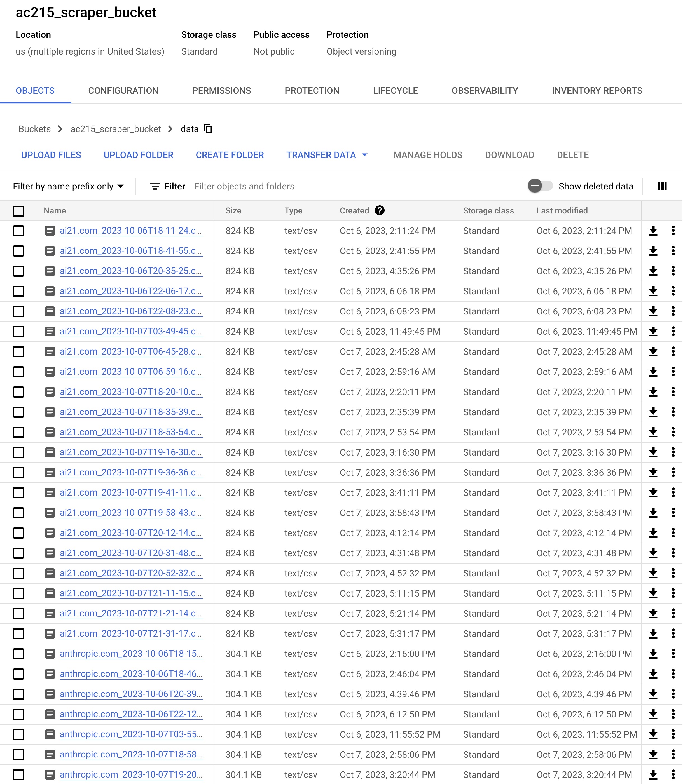
Task: Click the Created column help icon
Action: [x=380, y=211]
